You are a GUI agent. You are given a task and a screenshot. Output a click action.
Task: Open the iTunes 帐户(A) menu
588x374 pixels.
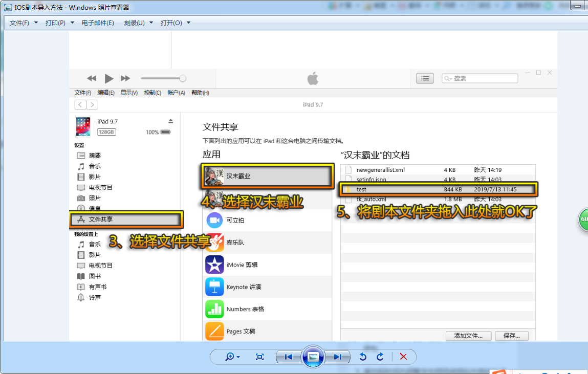pos(176,93)
